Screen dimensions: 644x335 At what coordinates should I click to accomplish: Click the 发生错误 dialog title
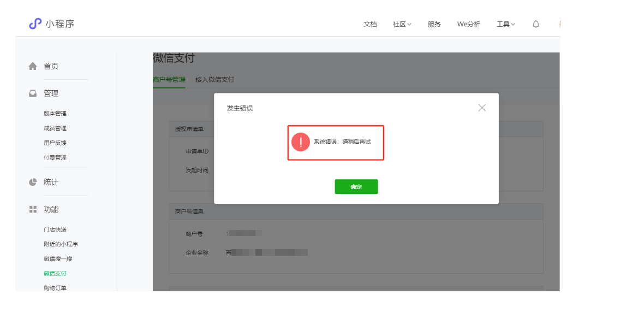[240, 108]
